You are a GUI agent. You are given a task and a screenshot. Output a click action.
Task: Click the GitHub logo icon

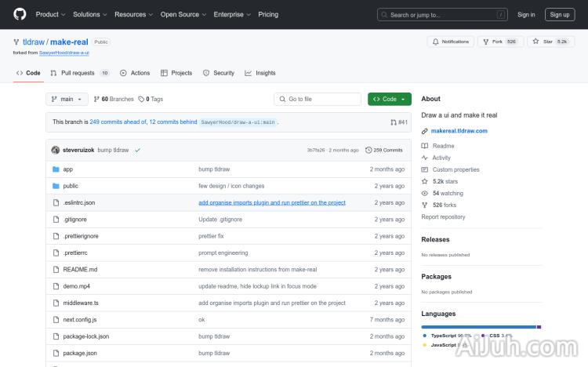20,14
